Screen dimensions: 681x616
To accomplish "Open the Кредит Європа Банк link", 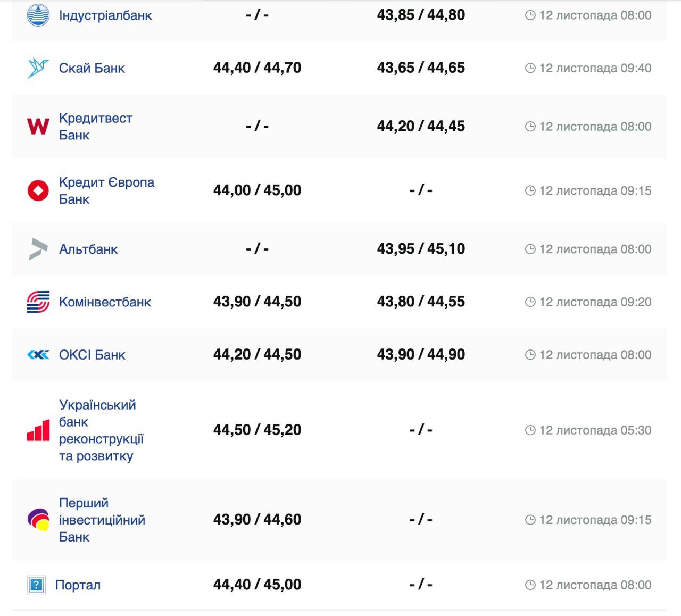I will point(106,190).
